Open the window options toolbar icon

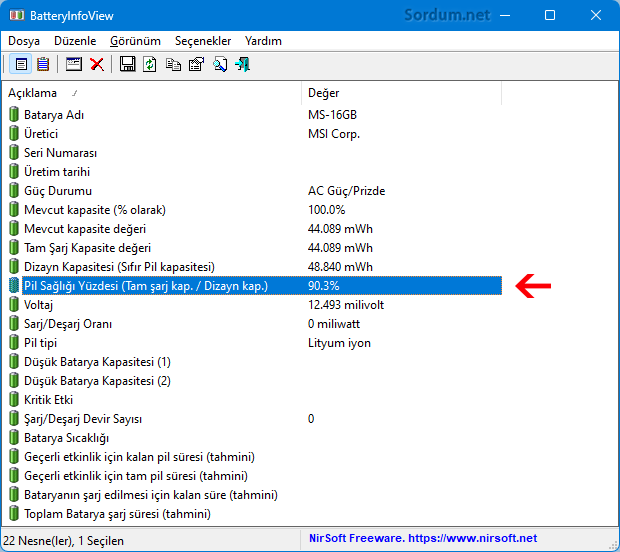(74, 64)
